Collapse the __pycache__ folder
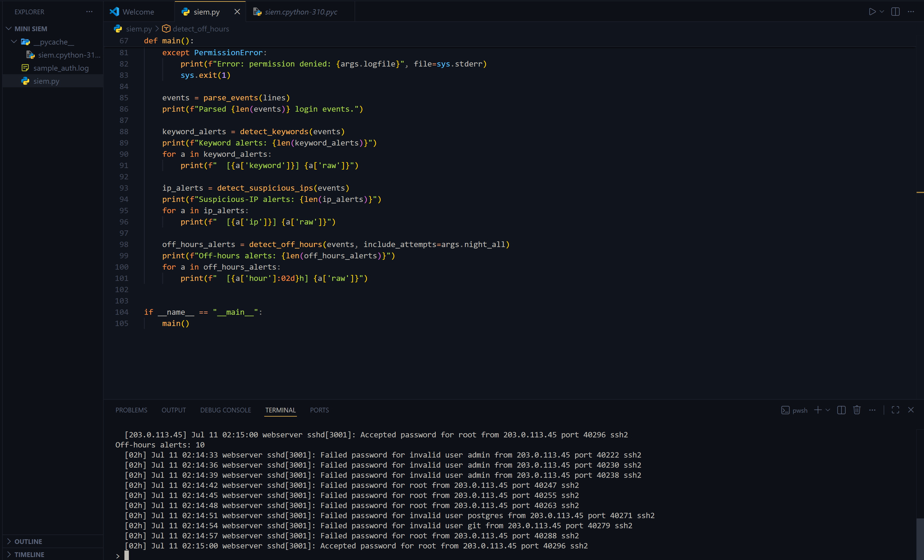This screenshot has height=560, width=924. pos(54,42)
